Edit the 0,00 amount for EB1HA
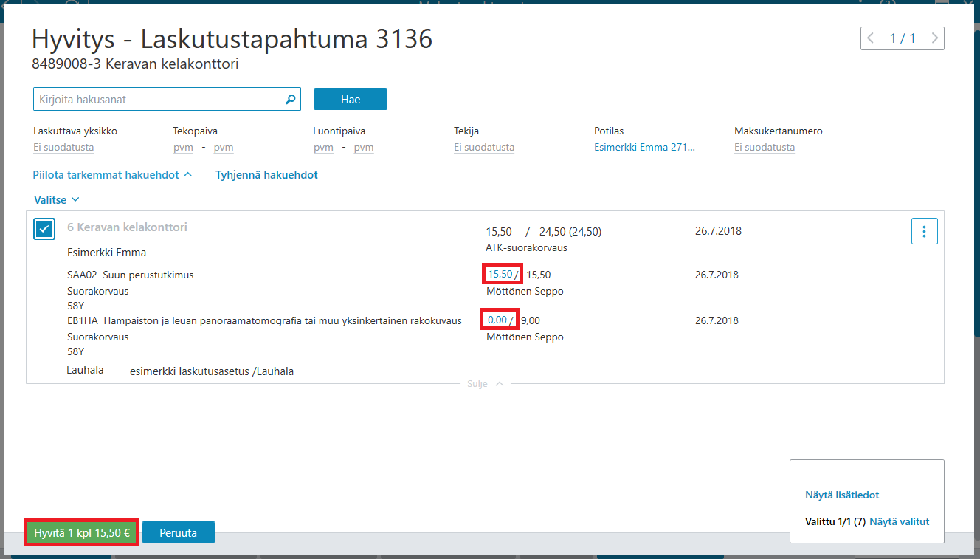 click(x=497, y=320)
